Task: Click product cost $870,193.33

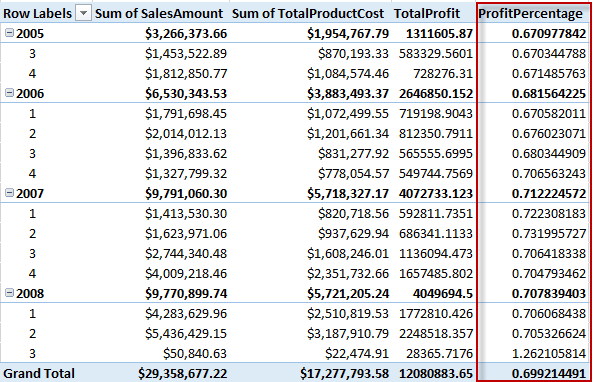Action: click(353, 53)
